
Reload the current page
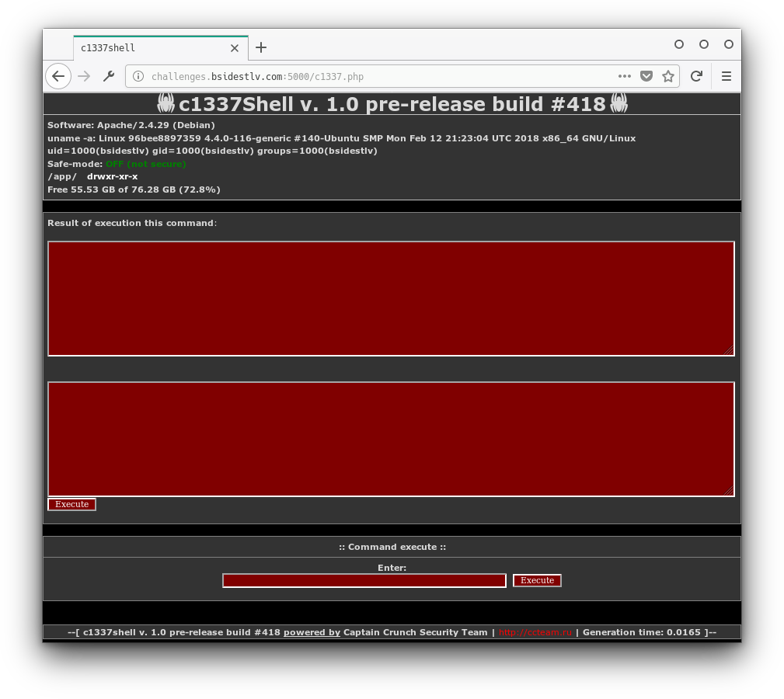[696, 76]
